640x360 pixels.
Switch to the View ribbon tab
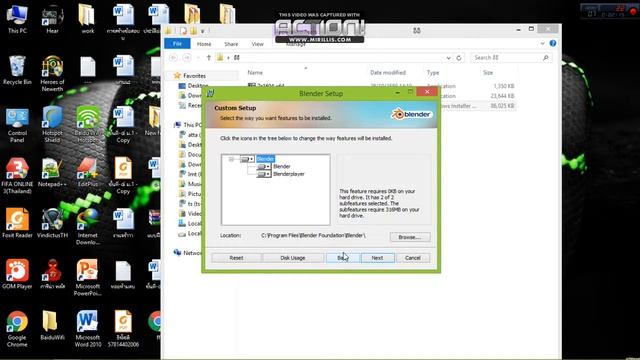pos(258,44)
